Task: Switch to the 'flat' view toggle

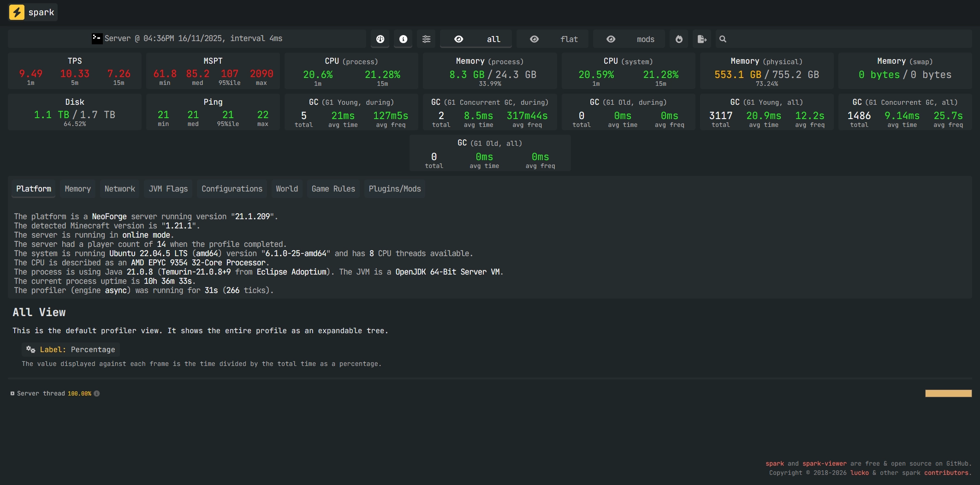Action: 552,39
